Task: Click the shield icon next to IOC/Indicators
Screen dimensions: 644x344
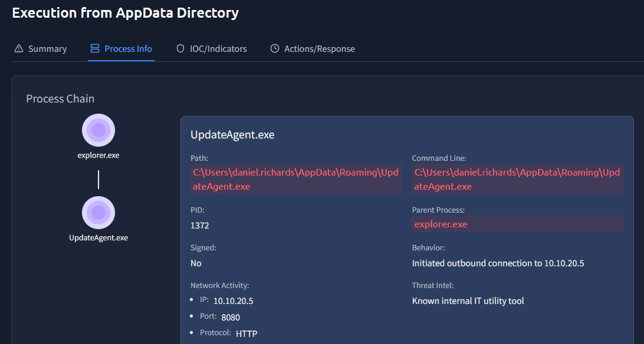Action: pos(180,49)
